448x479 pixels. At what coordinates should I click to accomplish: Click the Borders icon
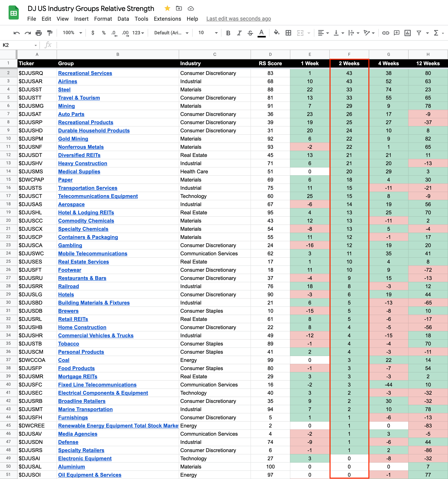click(288, 33)
